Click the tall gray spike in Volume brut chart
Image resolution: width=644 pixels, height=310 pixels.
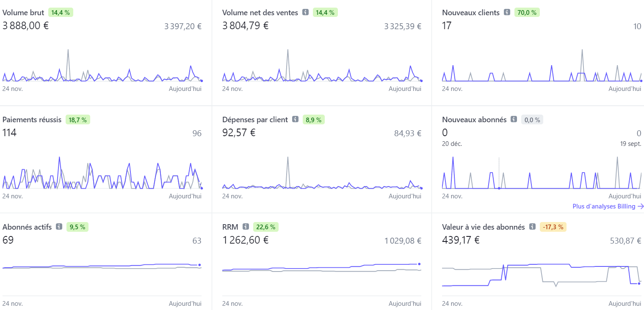pos(68,51)
